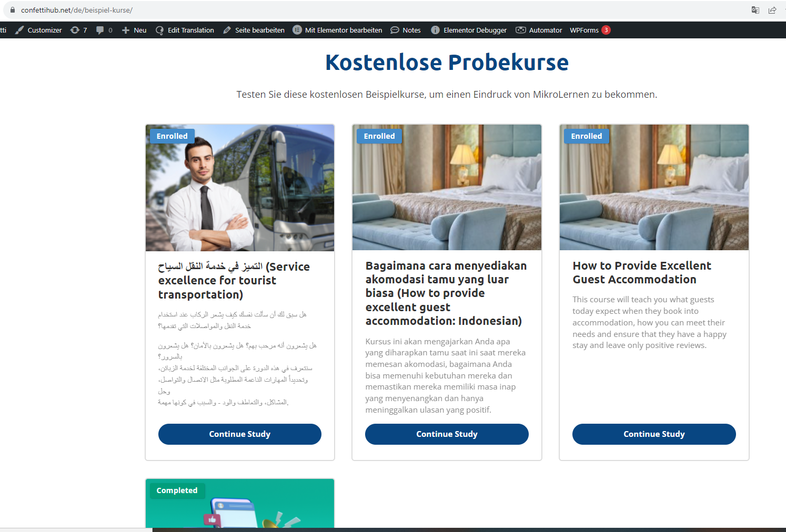Click the Automator robot icon
This screenshot has height=532, width=786.
click(x=521, y=30)
